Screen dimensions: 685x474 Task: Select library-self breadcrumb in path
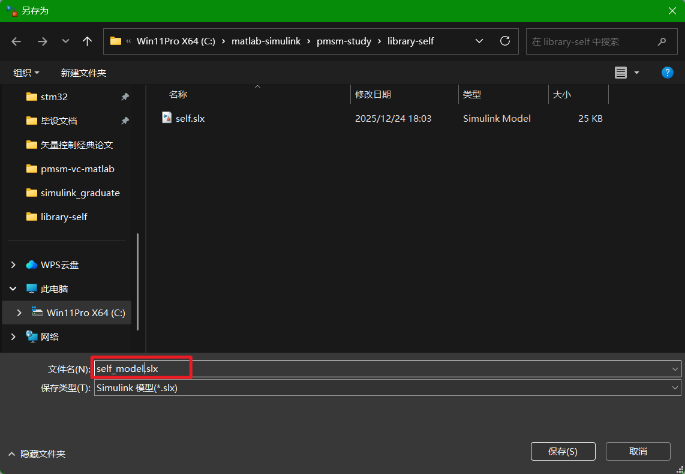(x=410, y=42)
